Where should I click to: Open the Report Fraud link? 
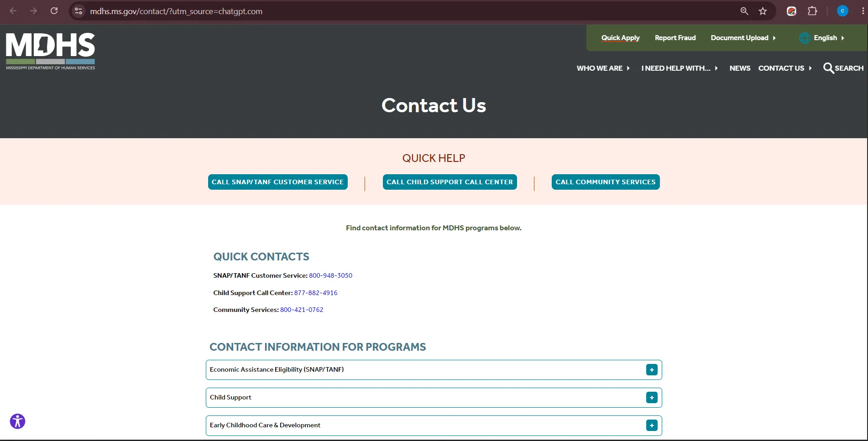tap(675, 38)
